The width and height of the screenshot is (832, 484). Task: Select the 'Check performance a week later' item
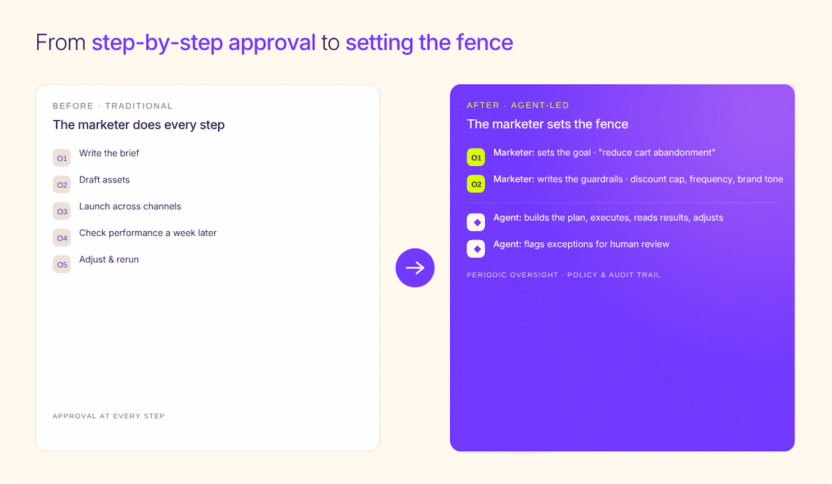(x=148, y=233)
